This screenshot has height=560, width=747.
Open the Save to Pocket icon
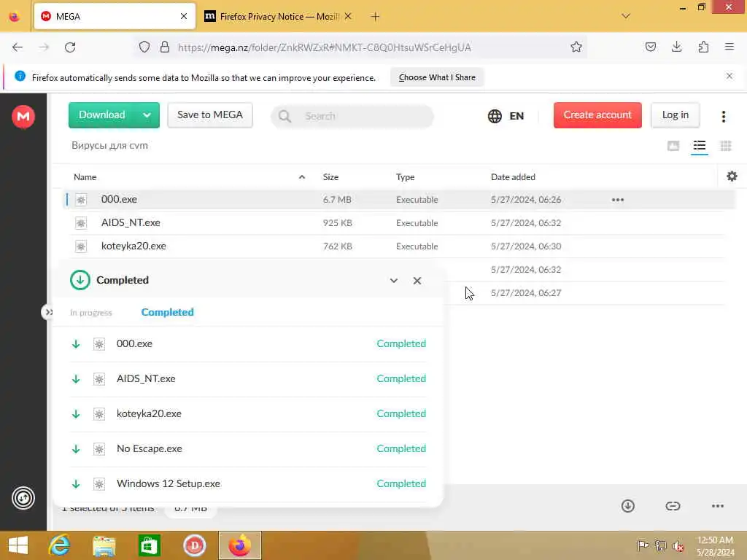pos(650,47)
